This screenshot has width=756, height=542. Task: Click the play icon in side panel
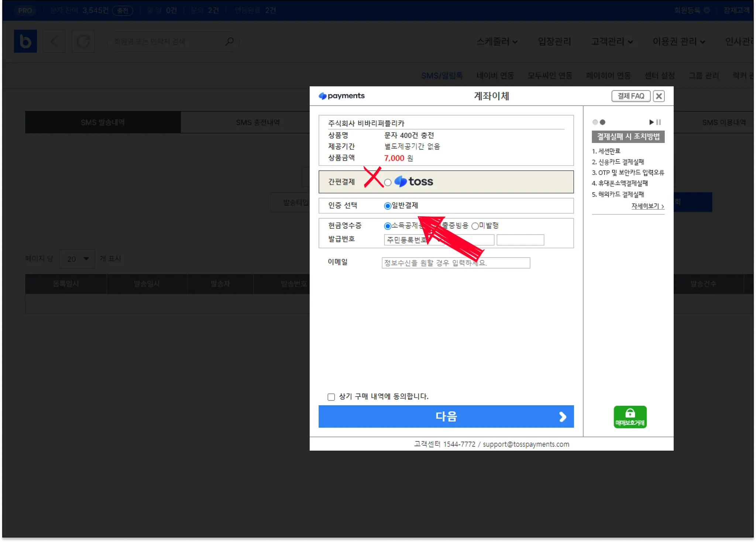pos(651,122)
